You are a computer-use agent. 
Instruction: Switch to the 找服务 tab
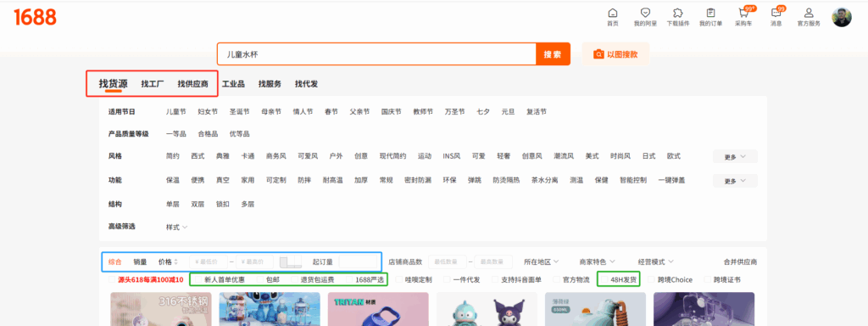270,84
